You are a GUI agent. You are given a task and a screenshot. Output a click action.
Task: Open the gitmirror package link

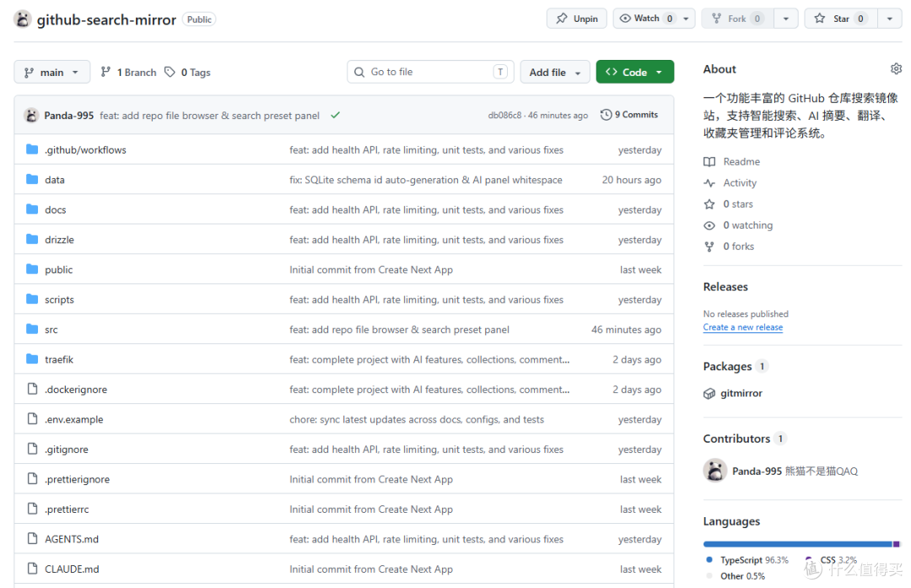click(x=741, y=393)
